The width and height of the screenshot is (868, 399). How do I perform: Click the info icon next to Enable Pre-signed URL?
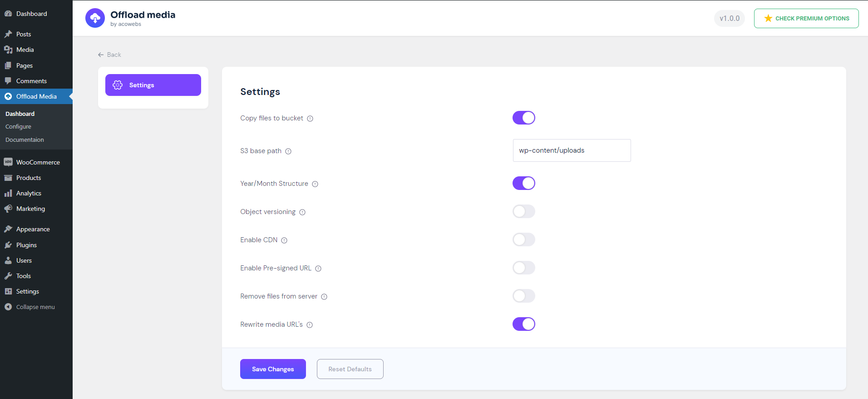(318, 269)
